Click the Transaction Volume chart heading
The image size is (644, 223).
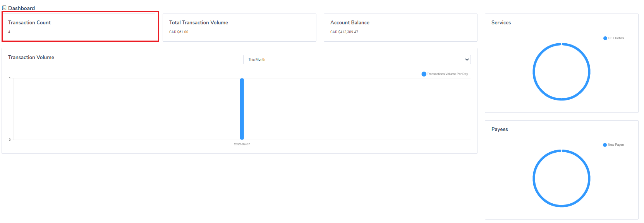point(31,57)
